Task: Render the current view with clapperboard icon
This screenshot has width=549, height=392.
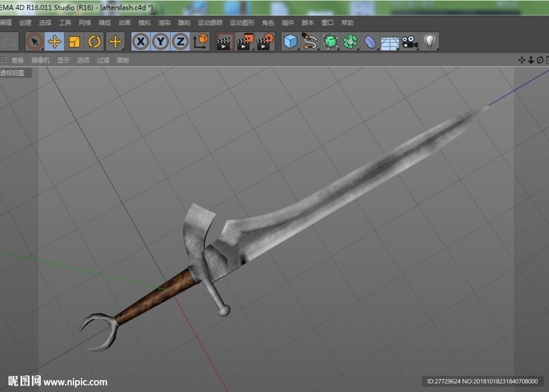Action: (x=225, y=42)
